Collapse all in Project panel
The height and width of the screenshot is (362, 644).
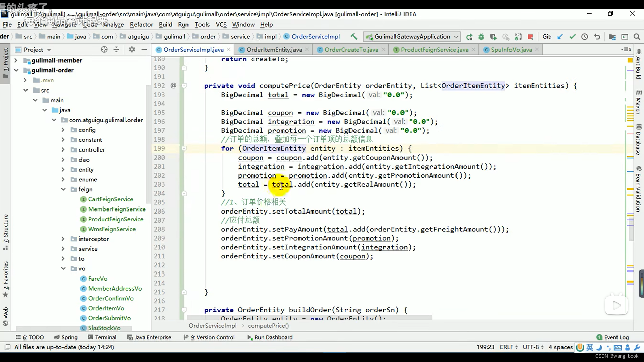[116, 50]
